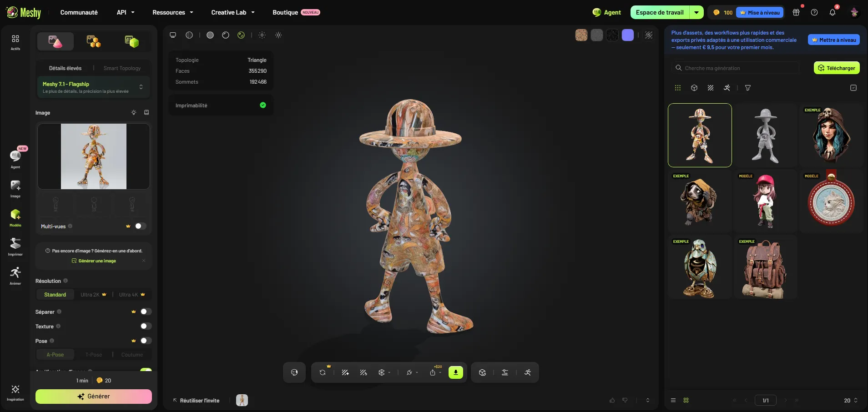Check the select-all checkbox in assets panel
This screenshot has width=868, height=412.
[x=853, y=88]
